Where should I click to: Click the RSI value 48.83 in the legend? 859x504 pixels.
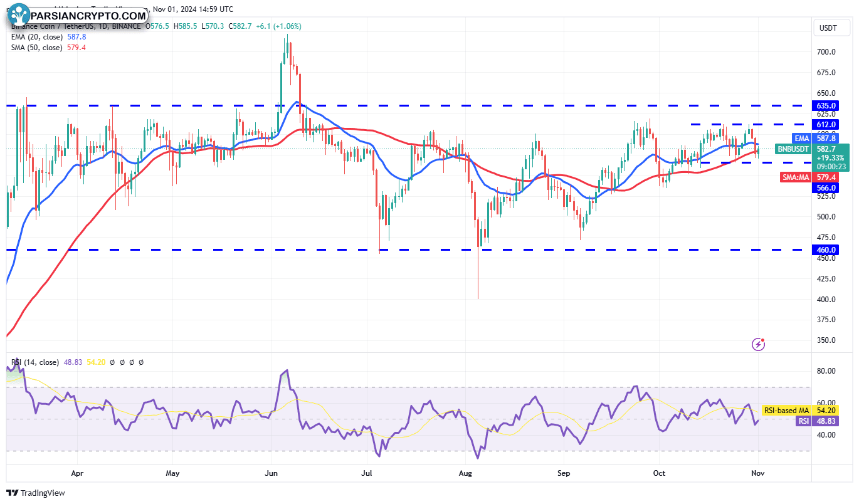(73, 362)
